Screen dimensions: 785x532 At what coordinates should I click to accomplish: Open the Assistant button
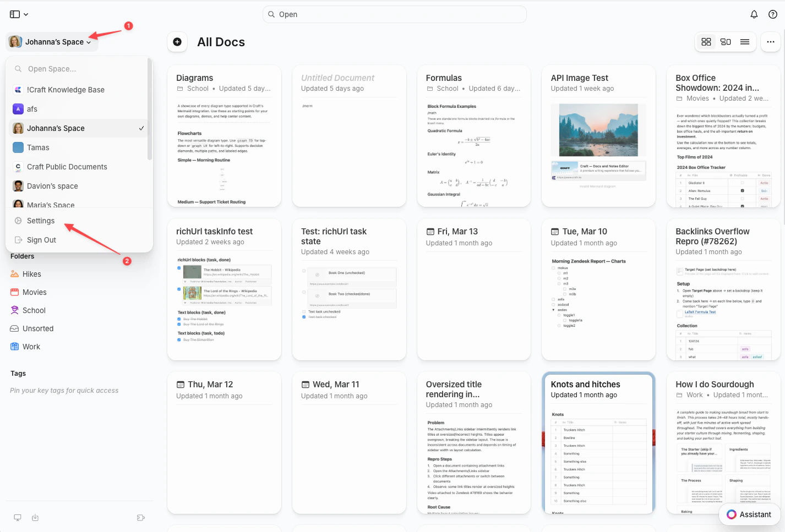[x=749, y=514]
